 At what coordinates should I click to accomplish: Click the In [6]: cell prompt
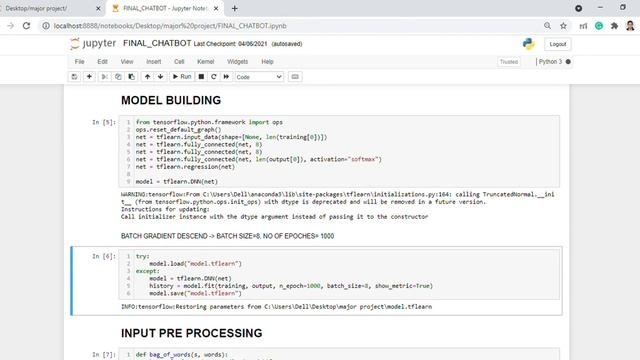pos(104,256)
